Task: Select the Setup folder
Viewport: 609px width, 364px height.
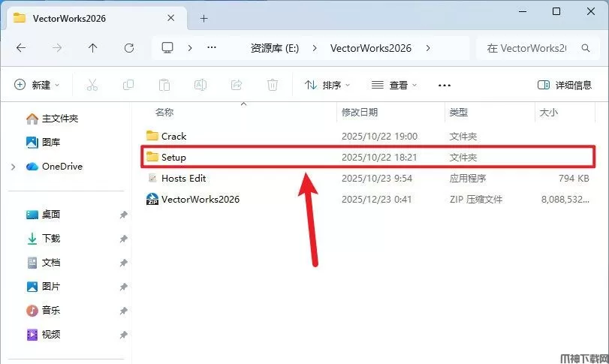Action: (367, 157)
